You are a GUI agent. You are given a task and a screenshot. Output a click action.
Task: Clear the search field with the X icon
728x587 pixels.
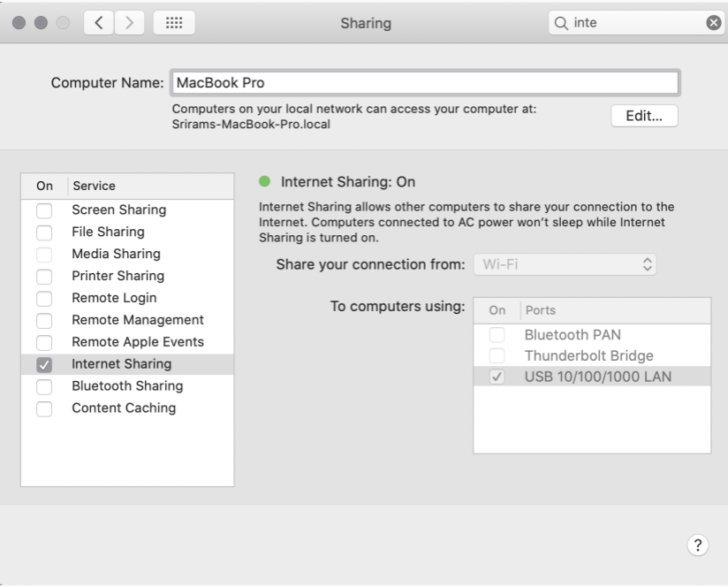click(x=714, y=22)
